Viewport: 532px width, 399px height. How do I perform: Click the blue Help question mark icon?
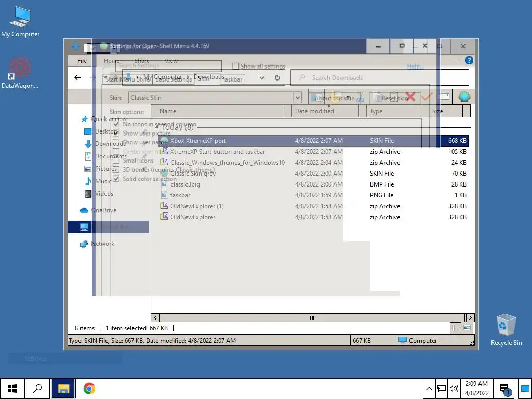[x=469, y=60]
